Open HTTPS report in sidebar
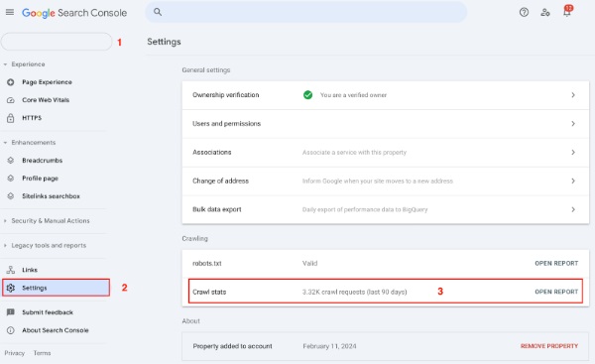595x364 pixels. [32, 118]
